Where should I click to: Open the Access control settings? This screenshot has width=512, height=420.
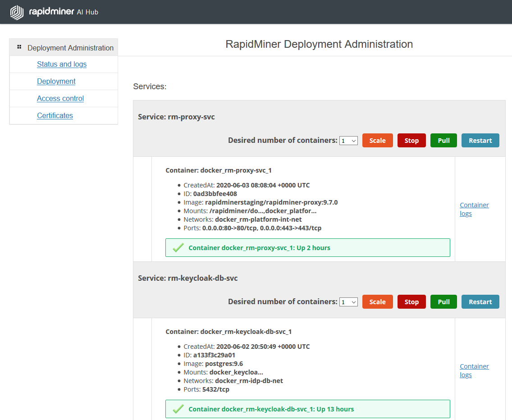pyautogui.click(x=60, y=98)
